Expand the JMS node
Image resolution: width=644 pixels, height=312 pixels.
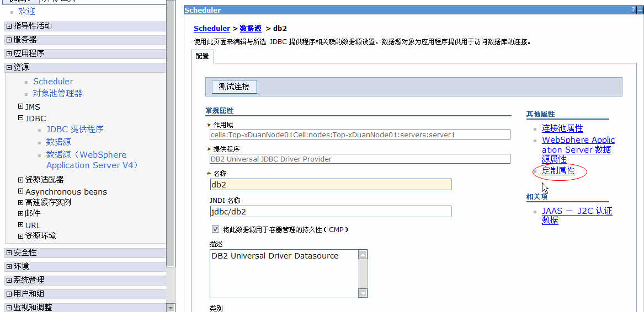[x=21, y=106]
